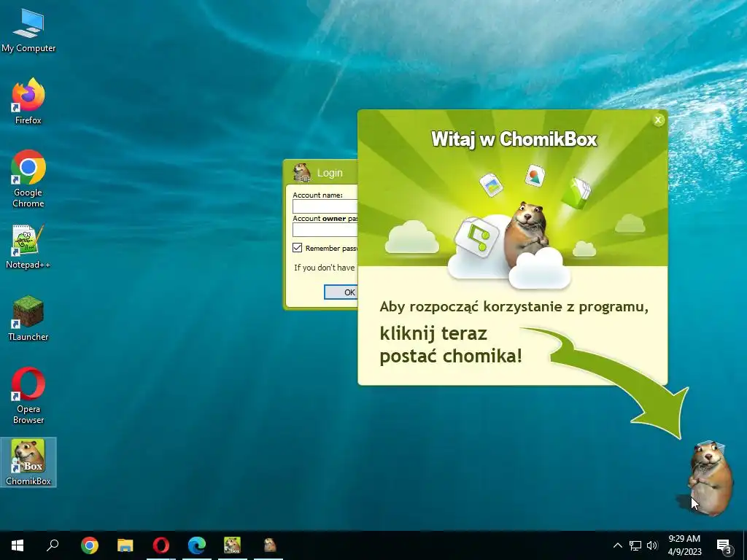Open the clock and date flyout
The image size is (747, 560).
[x=684, y=545]
